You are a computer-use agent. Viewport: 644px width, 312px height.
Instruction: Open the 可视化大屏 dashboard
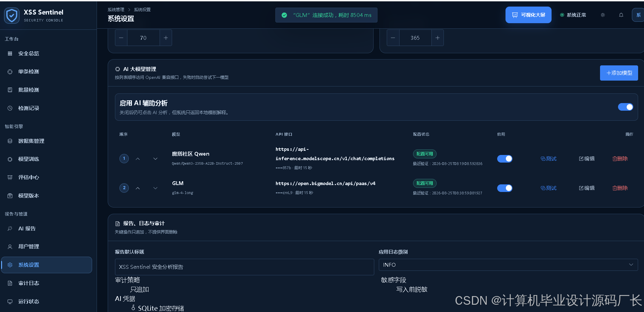coord(528,15)
